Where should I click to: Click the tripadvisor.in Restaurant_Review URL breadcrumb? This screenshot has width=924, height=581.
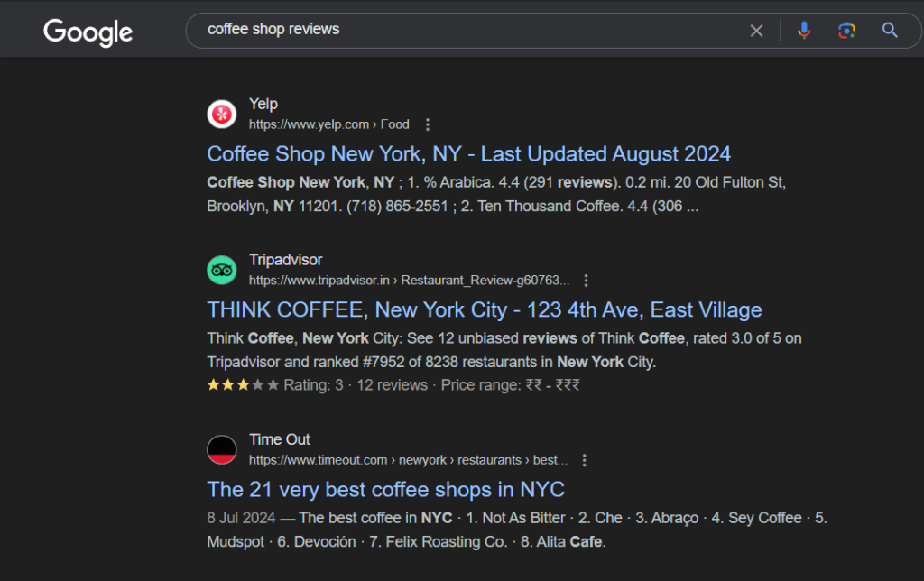coord(409,281)
